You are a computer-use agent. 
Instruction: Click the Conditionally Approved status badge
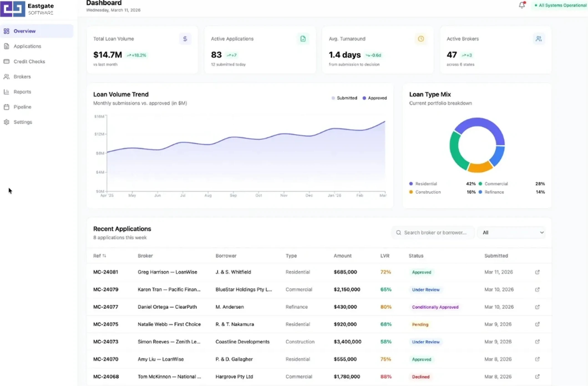(x=435, y=307)
